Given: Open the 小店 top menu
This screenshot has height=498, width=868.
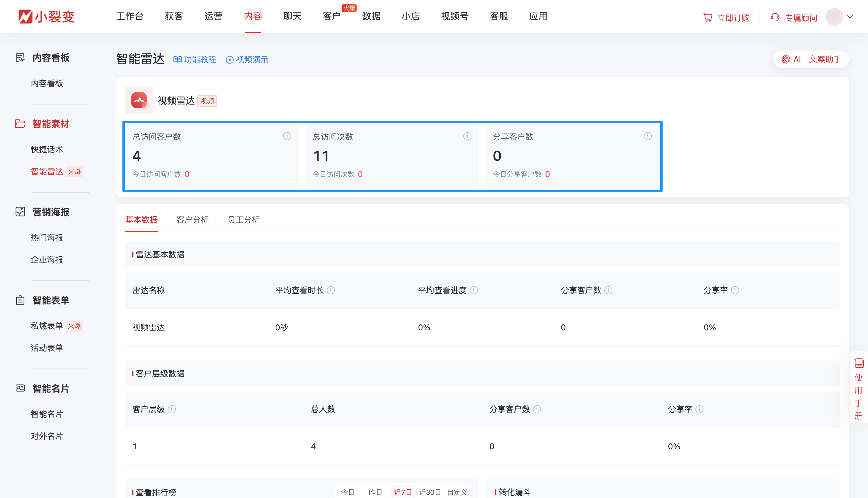Looking at the screenshot, I should tap(411, 17).
